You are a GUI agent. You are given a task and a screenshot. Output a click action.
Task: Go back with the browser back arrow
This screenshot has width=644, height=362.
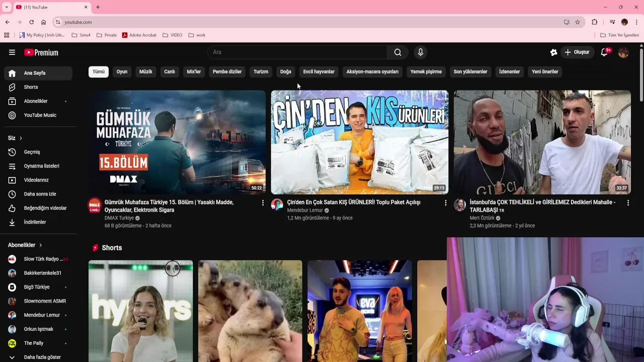click(7, 22)
